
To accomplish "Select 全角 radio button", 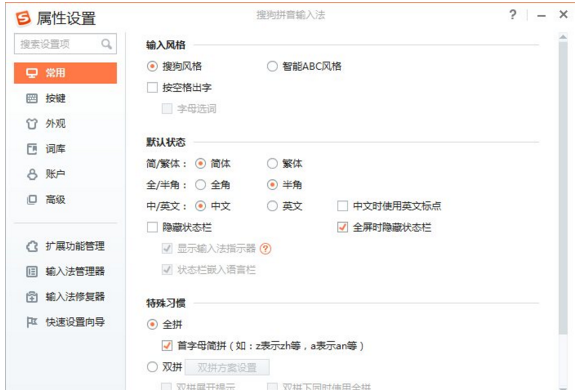I will pos(200,185).
